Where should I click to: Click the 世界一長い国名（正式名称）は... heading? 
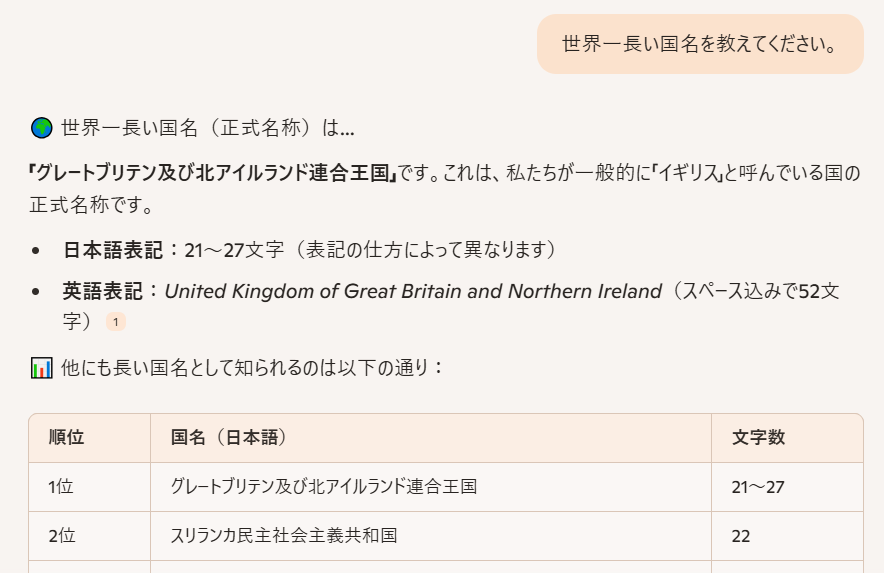(x=207, y=128)
